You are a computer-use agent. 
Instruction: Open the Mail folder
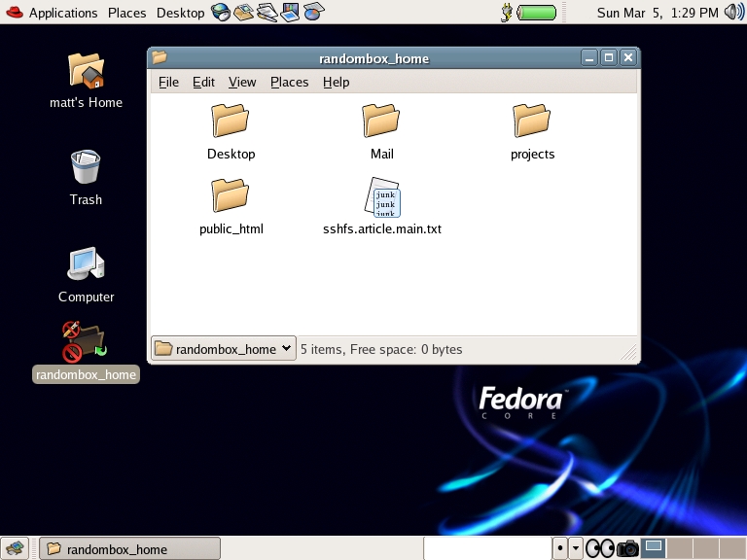point(381,122)
